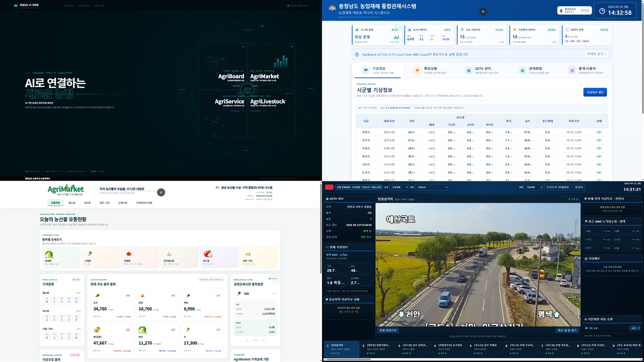Open the 45초 rotation interval dropdown
The height and width of the screenshot is (362, 644).
[635, 328]
